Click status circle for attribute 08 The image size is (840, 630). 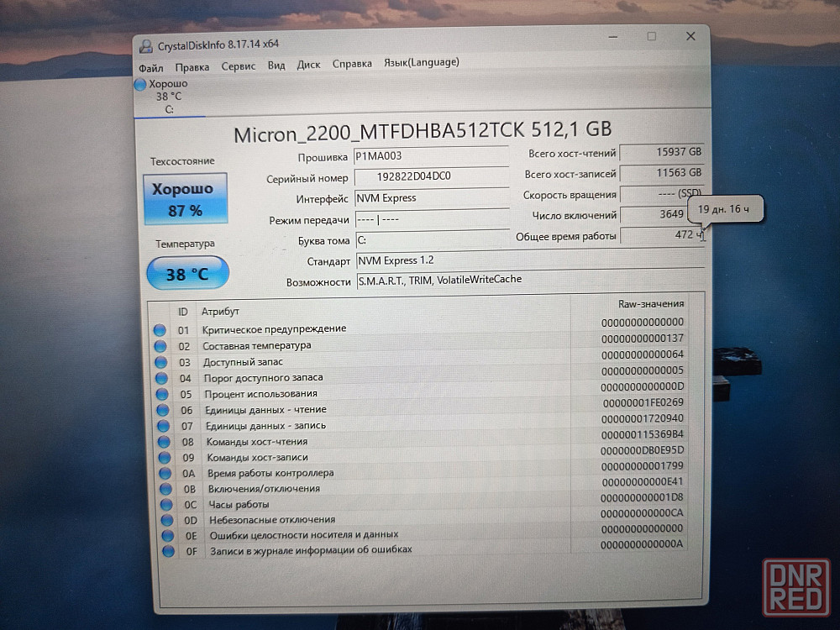click(164, 442)
